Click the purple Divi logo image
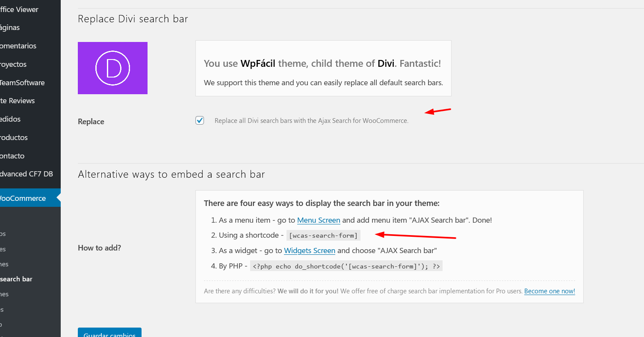 point(112,68)
